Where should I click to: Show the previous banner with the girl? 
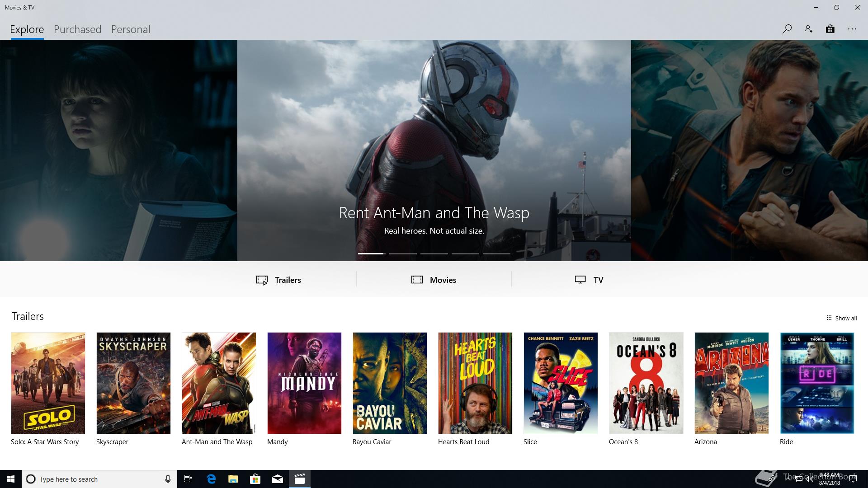click(x=118, y=150)
